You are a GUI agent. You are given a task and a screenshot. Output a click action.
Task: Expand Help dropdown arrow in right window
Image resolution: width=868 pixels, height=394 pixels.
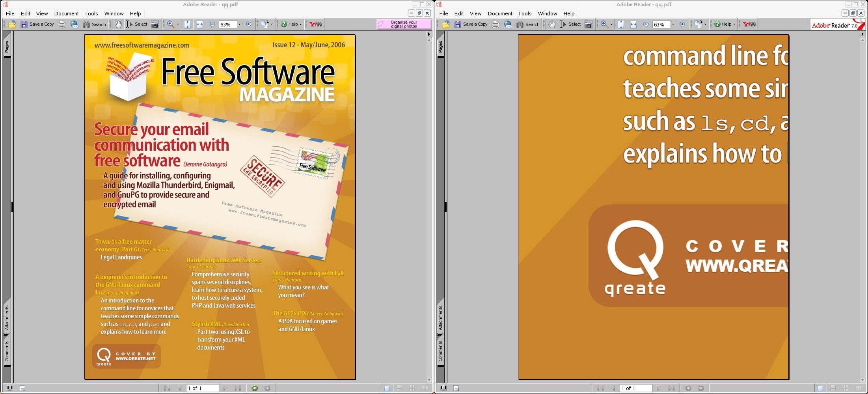click(x=734, y=24)
